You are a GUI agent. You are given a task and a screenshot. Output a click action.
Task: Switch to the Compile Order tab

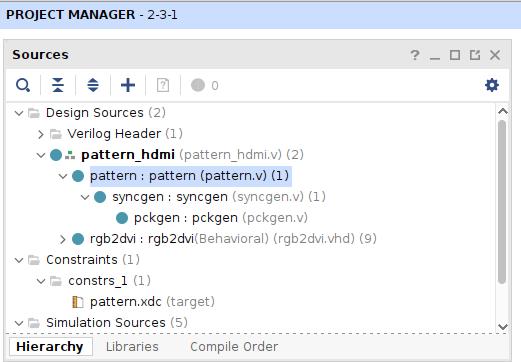tap(234, 347)
